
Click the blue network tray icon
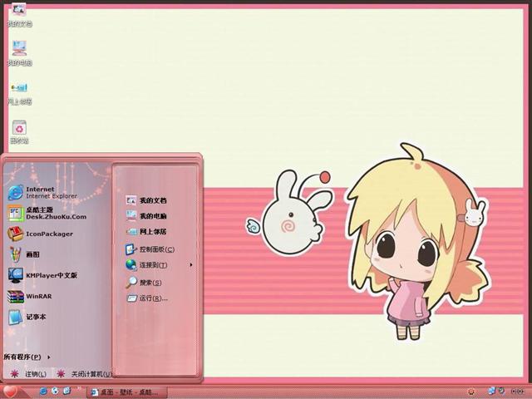(491, 392)
